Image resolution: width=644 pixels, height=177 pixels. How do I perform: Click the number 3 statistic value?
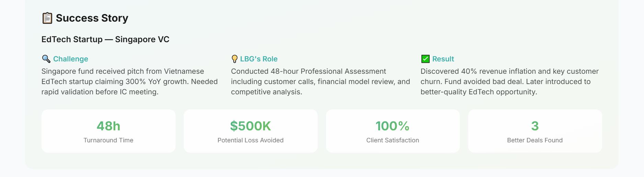pos(535,126)
